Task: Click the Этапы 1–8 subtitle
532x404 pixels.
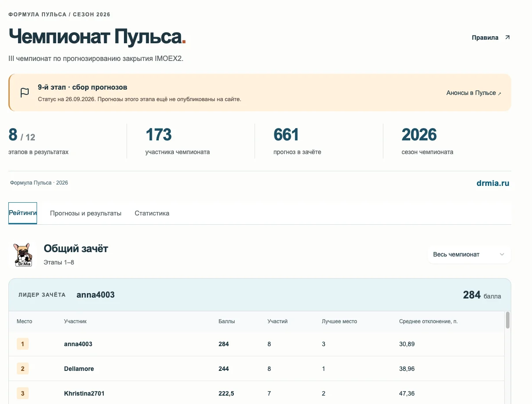Action: point(59,263)
